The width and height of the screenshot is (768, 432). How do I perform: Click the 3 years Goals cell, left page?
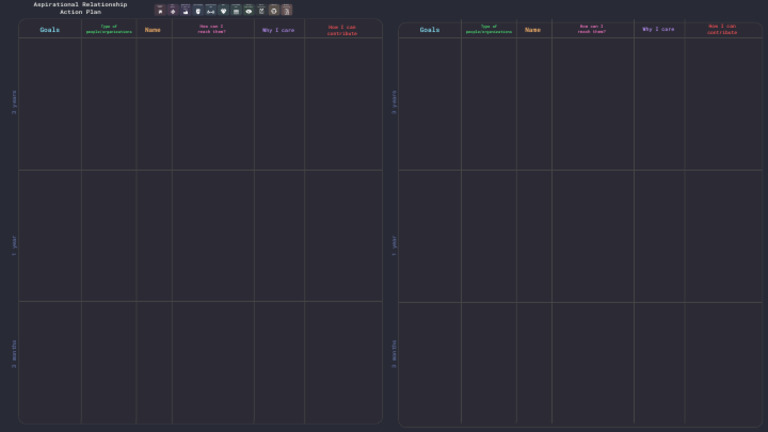(x=50, y=104)
